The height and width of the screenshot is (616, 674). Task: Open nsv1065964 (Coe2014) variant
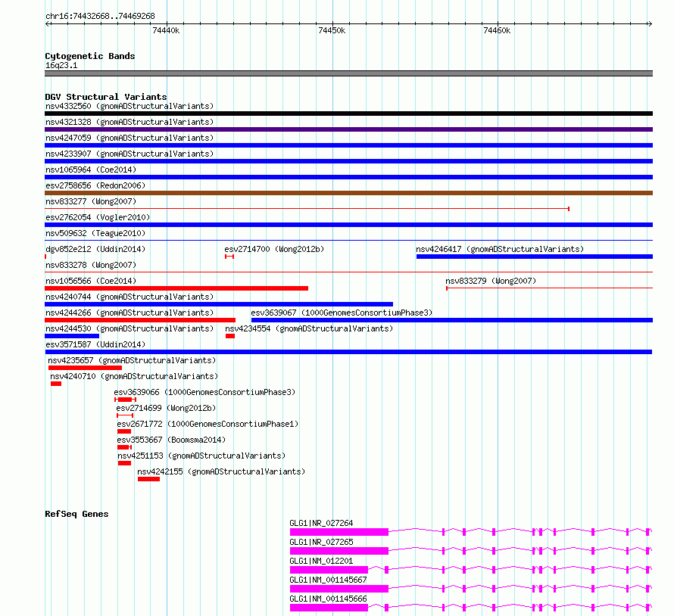click(91, 170)
